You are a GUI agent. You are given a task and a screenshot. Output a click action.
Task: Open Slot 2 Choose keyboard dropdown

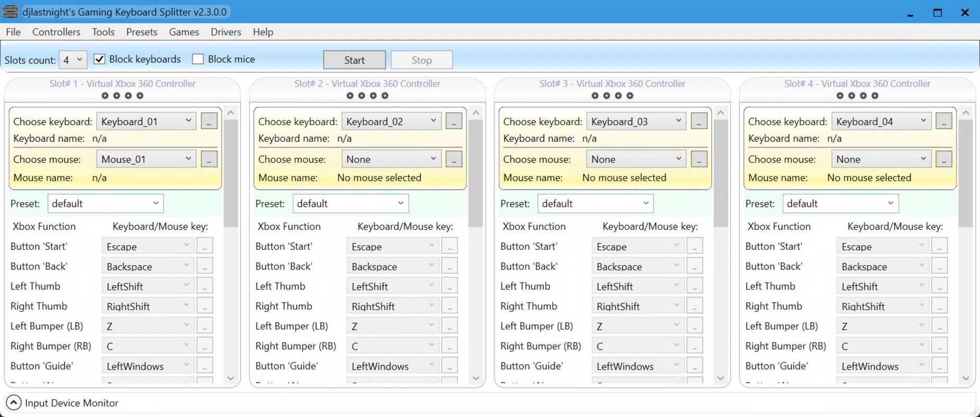[x=391, y=121]
